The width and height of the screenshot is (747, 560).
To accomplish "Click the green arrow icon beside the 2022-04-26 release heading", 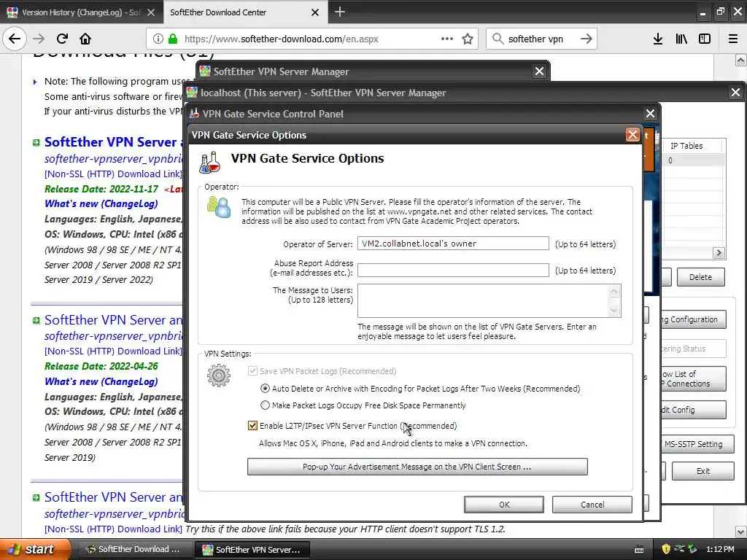I will pos(36,321).
